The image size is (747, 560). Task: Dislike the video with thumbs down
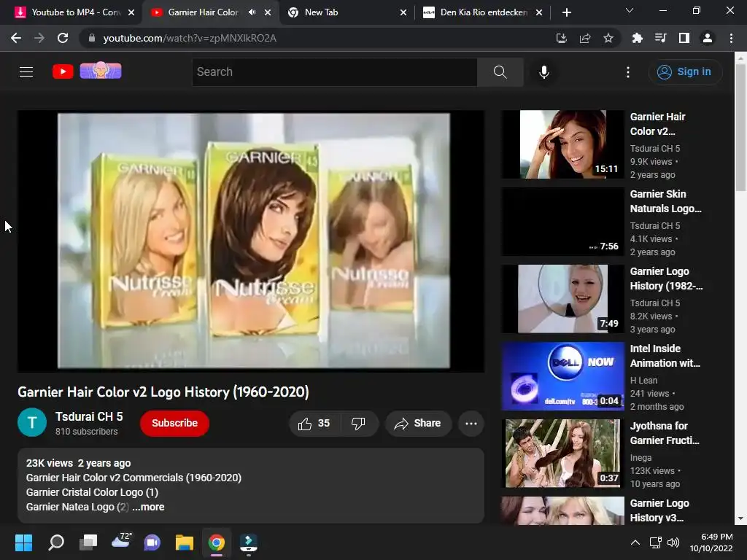pos(358,424)
